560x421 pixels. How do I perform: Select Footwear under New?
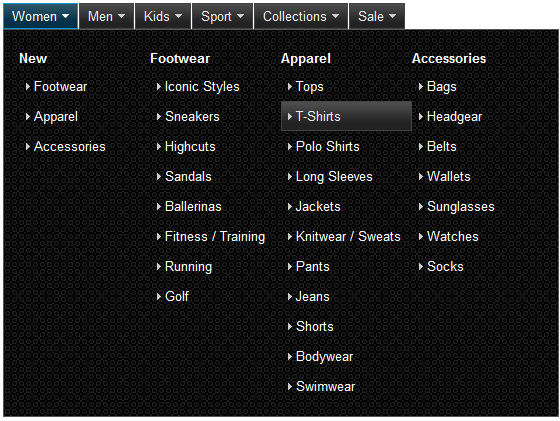coord(60,86)
